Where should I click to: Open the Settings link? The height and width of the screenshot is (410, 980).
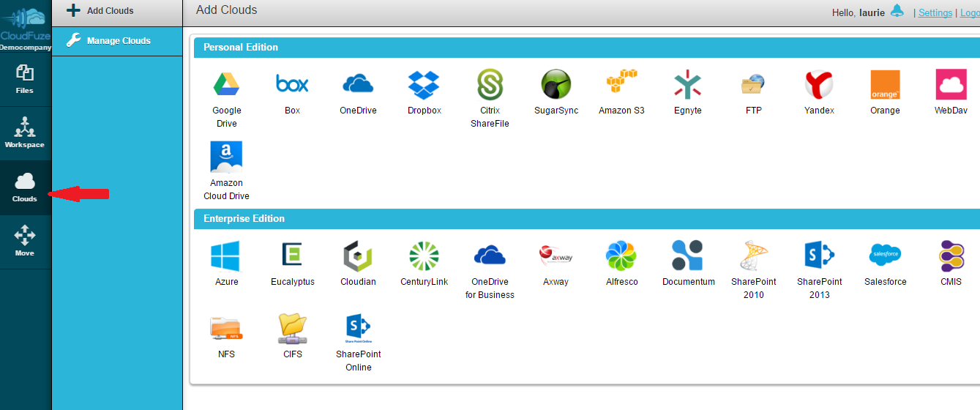pos(935,12)
